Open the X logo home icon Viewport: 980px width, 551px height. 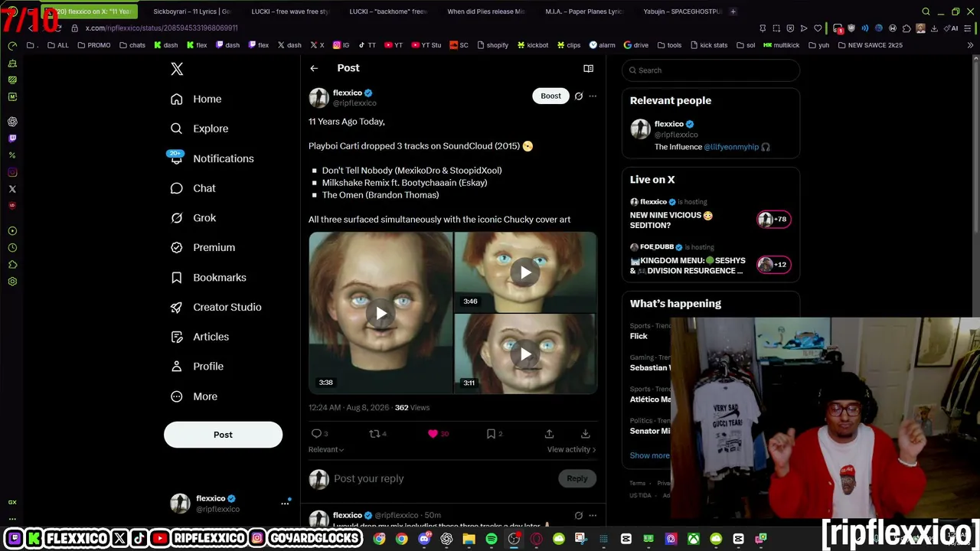[x=177, y=69]
